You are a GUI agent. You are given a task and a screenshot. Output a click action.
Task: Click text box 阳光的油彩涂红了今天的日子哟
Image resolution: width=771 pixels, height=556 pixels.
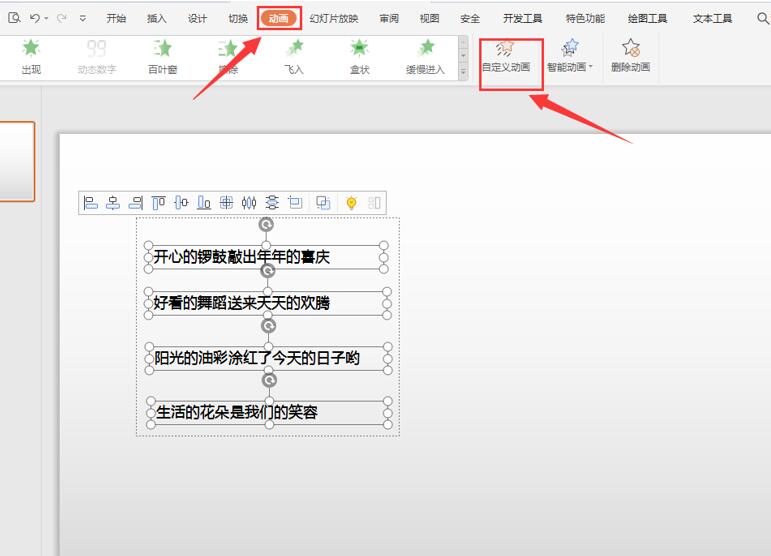[268, 358]
